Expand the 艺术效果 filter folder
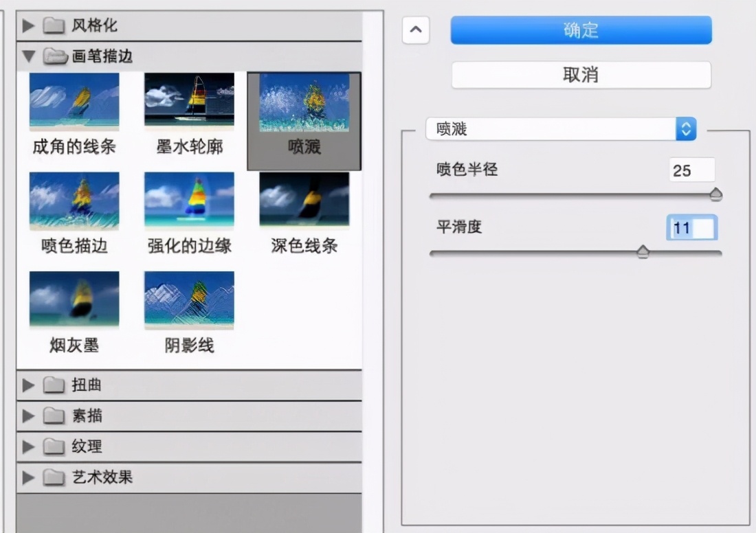Image resolution: width=756 pixels, height=533 pixels. (x=28, y=478)
